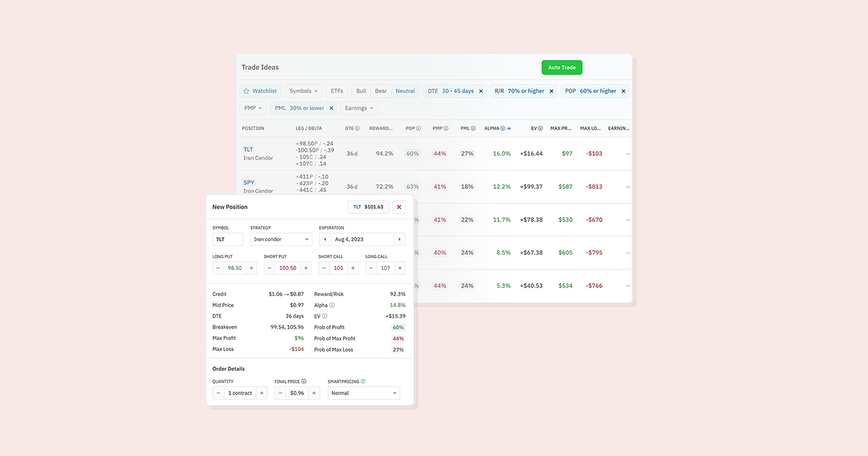Viewport: 868px width, 456px height.
Task: Select the ETFs filter tab
Action: (x=336, y=90)
